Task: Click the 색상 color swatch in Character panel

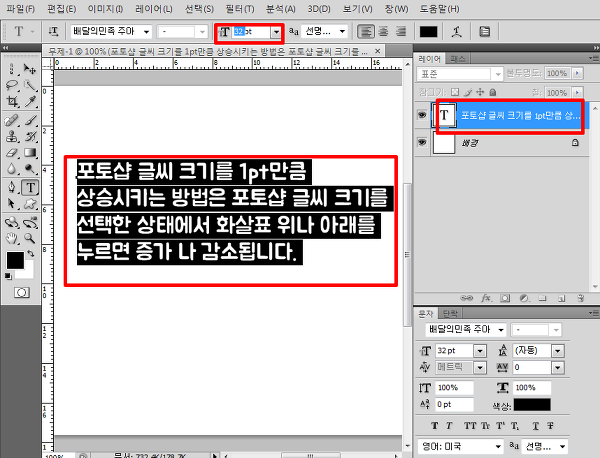Action: 532,405
